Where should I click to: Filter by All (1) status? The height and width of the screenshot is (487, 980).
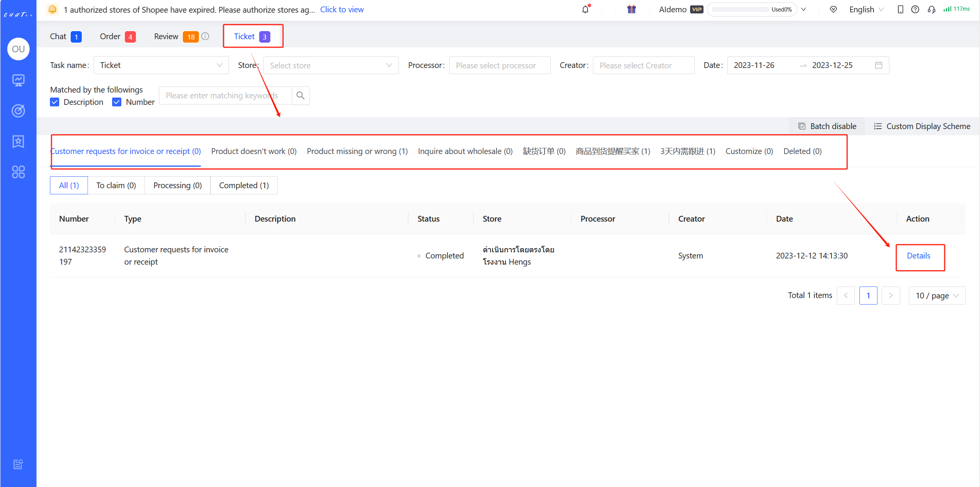pyautogui.click(x=69, y=186)
